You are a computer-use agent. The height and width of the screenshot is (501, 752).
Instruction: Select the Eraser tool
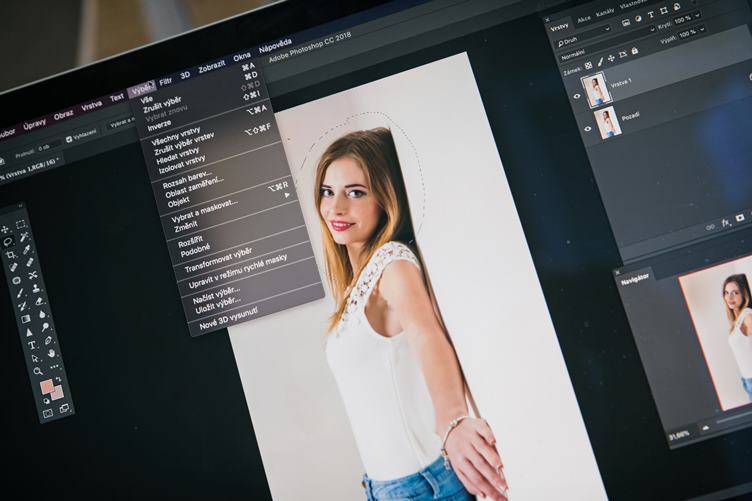point(39,302)
